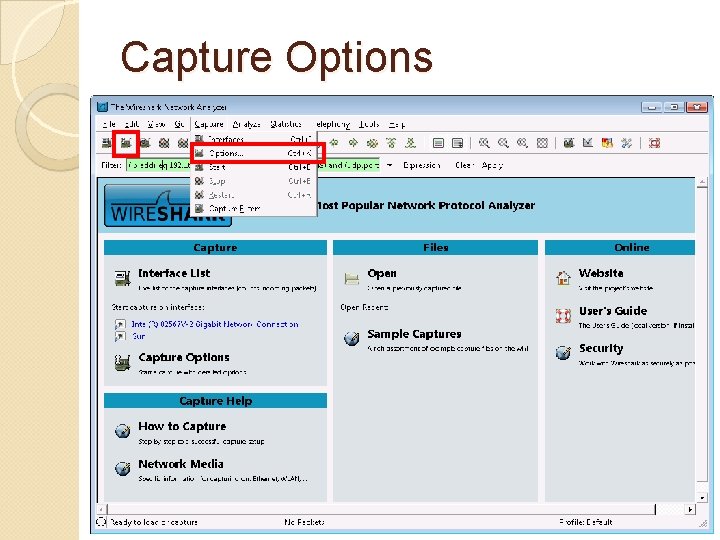Click the go back toolbar arrow
Viewport: 720px width, 540px height.
tap(334, 143)
